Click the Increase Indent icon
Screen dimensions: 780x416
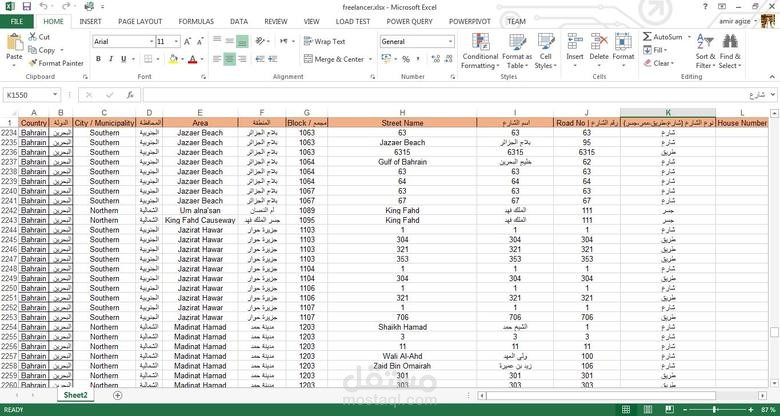pos(273,59)
